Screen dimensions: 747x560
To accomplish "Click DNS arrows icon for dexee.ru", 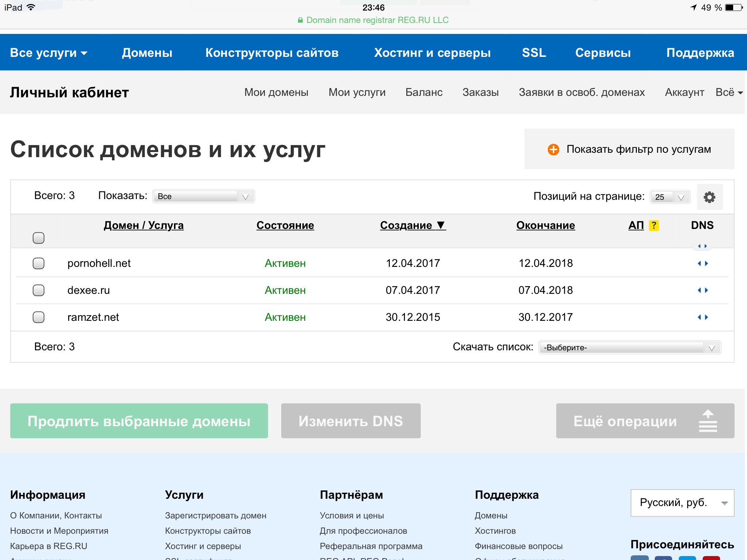I will coord(703,290).
